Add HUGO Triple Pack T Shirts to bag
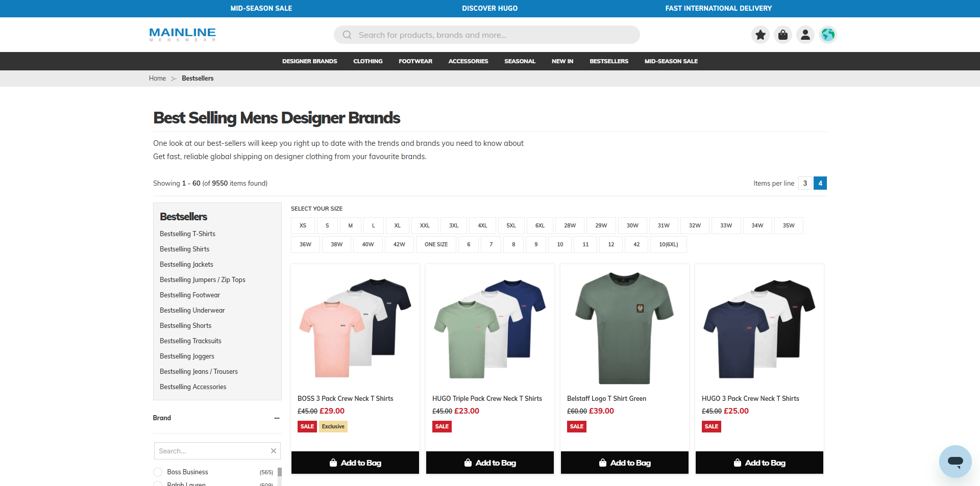The width and height of the screenshot is (980, 486). pos(490,463)
